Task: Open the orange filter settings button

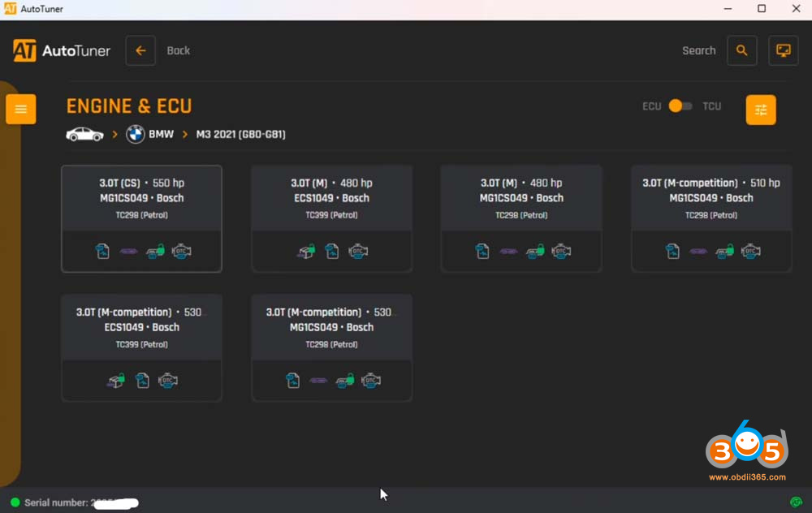Action: pyautogui.click(x=761, y=110)
